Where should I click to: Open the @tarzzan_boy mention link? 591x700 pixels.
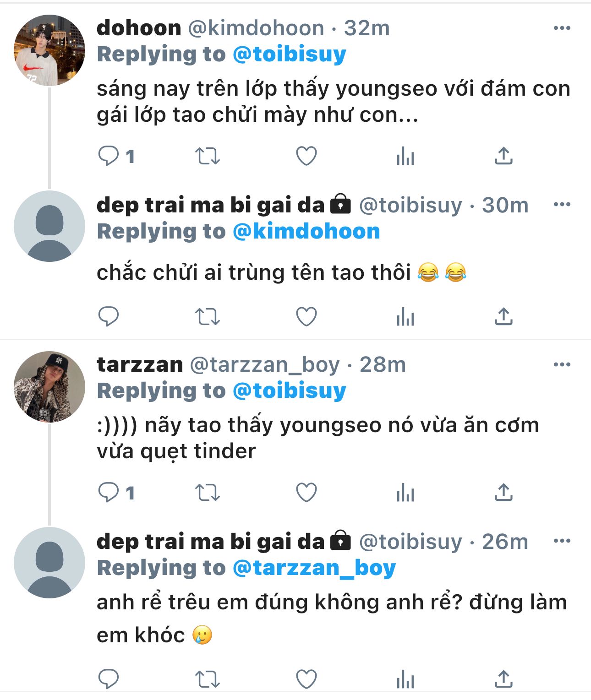(314, 568)
